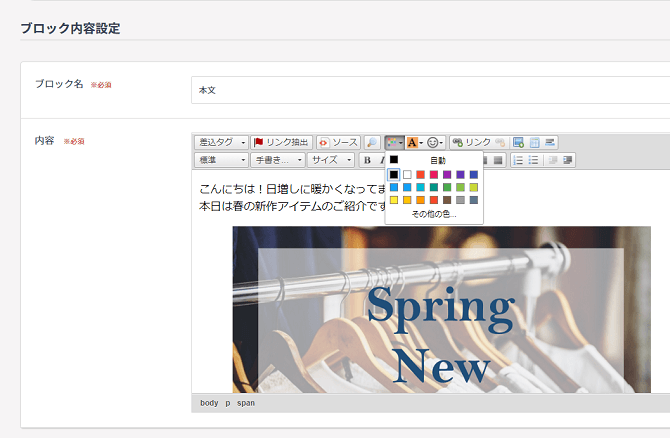Click the リンク抽出 button
This screenshot has width=670, height=438.
point(281,143)
